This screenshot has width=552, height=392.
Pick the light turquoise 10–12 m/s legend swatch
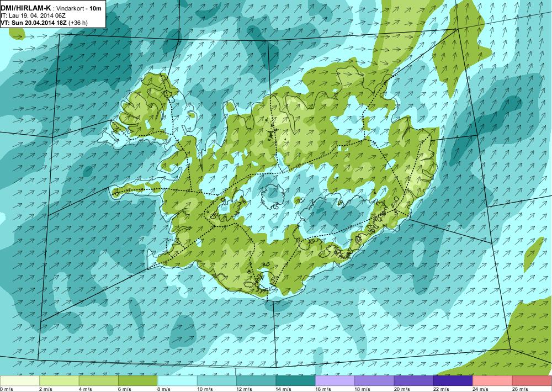[x=217, y=381]
